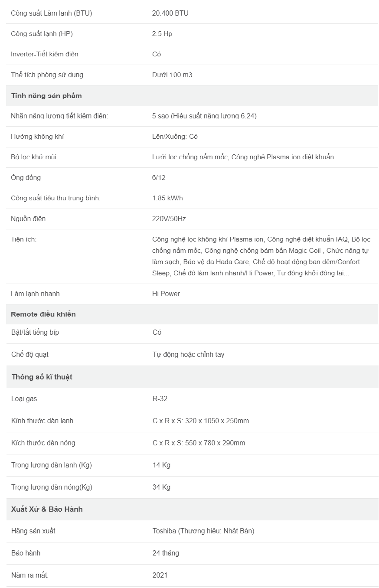Click the "320 x 1050 x 250mm" indoor unit dimensions
The width and height of the screenshot is (379, 588).
click(x=217, y=421)
